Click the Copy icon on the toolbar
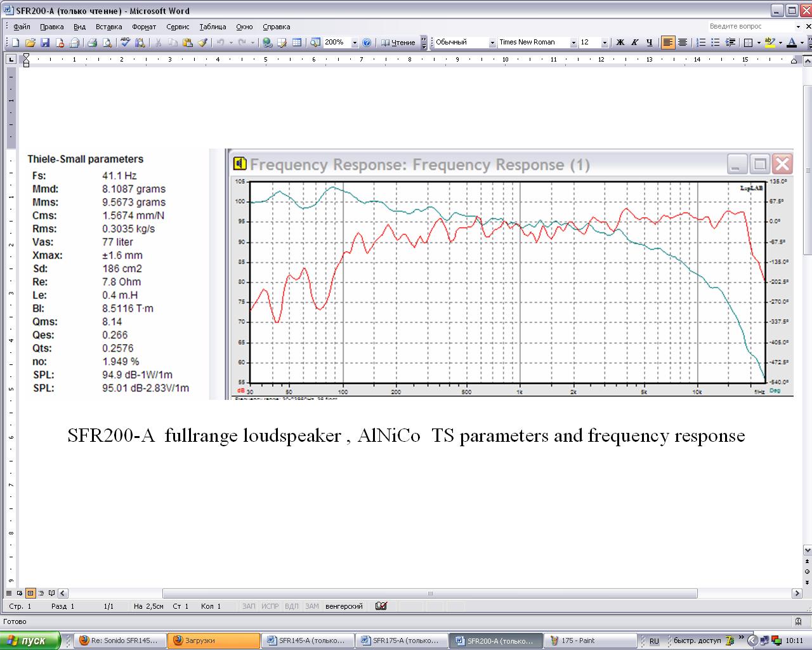Image resolution: width=812 pixels, height=650 pixels. click(x=173, y=43)
